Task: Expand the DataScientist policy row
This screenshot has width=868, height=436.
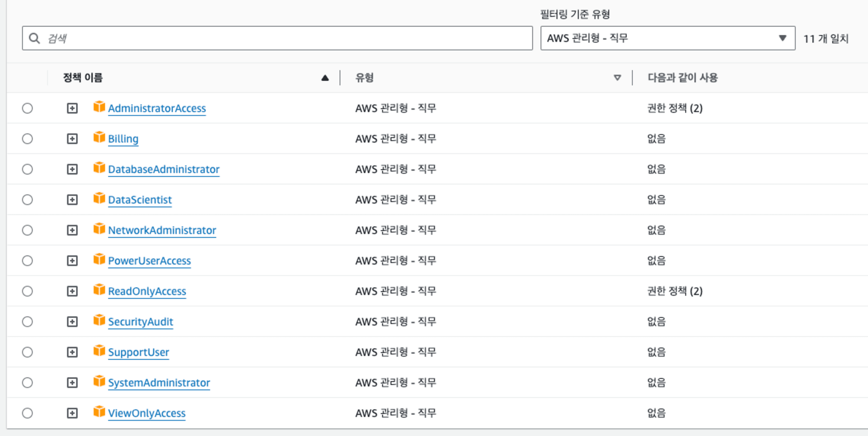Action: (x=72, y=200)
